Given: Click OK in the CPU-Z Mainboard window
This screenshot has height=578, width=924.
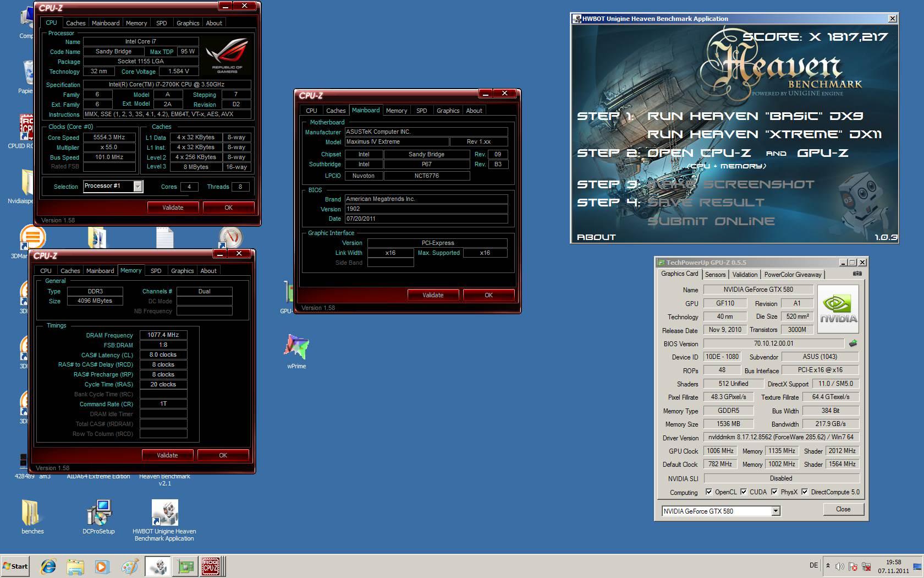Looking at the screenshot, I should (x=488, y=295).
